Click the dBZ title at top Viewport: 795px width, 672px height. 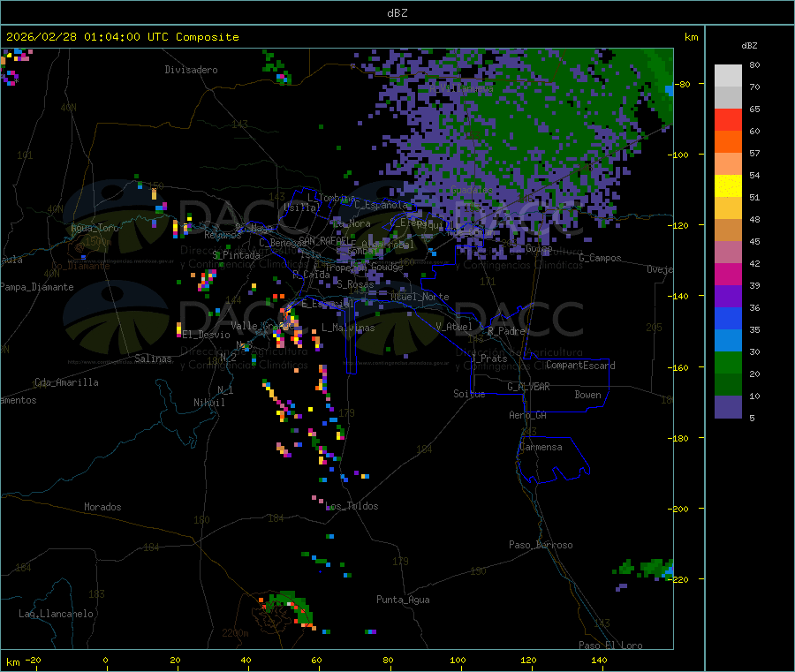pos(397,13)
